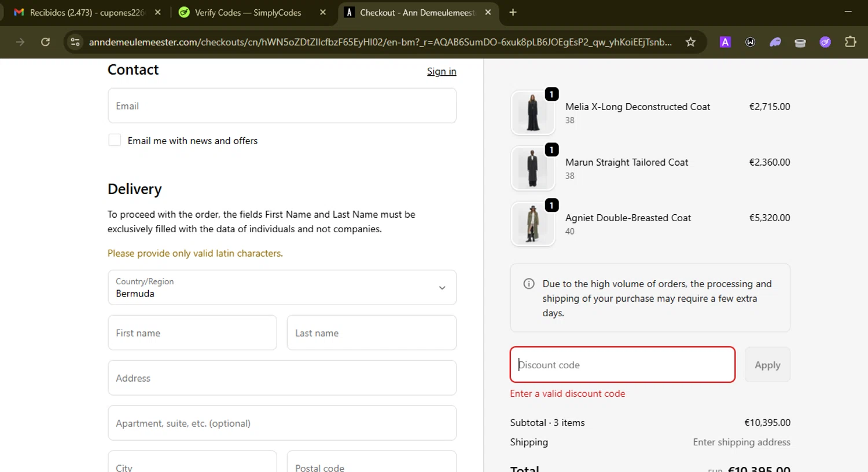868x472 pixels.
Task: Click the browser forward arrow
Action: [x=20, y=42]
